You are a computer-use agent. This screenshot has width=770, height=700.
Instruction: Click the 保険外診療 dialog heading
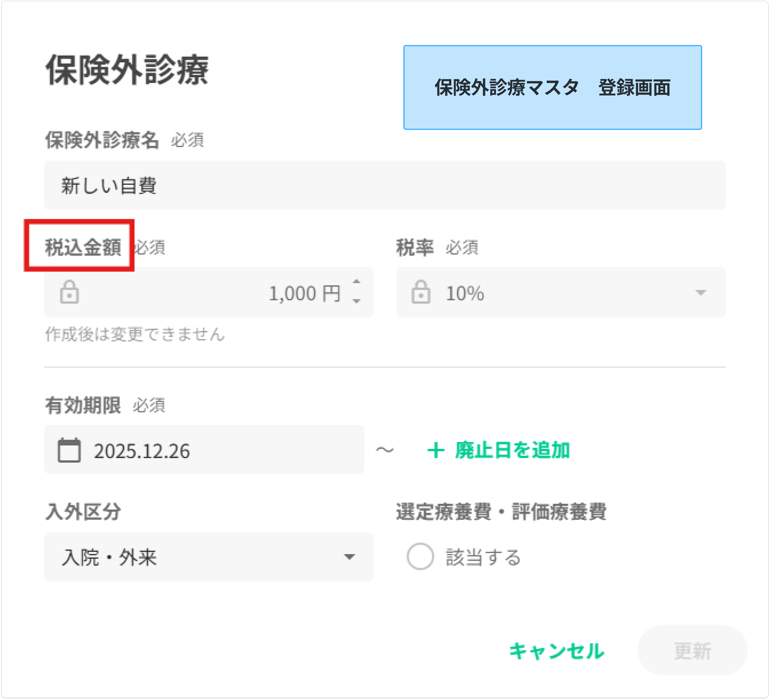[127, 70]
